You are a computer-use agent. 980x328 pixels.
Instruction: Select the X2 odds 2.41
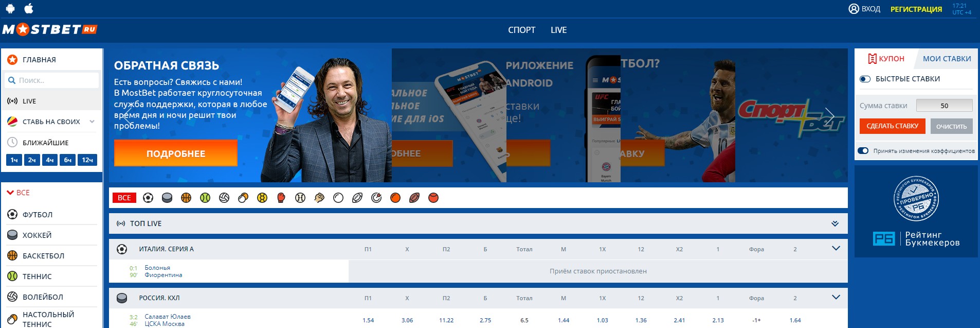coord(679,320)
